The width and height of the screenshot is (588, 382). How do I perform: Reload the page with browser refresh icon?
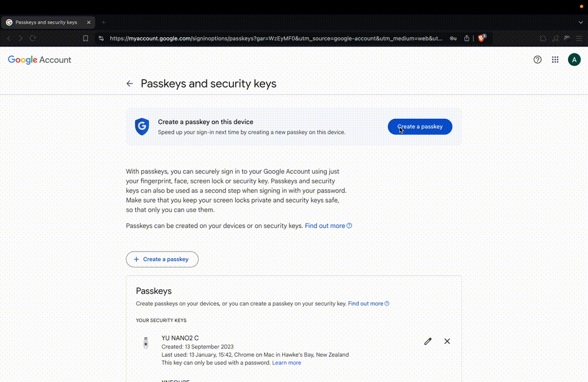click(x=32, y=38)
